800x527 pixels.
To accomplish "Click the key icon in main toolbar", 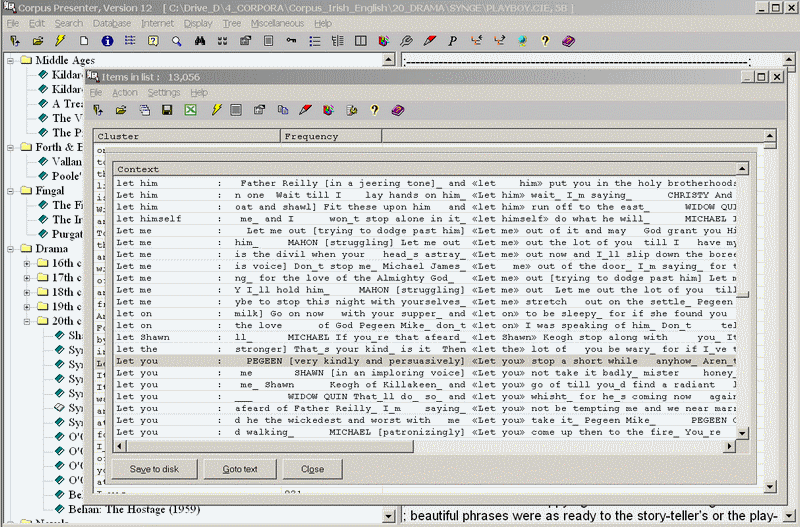I will (291, 41).
